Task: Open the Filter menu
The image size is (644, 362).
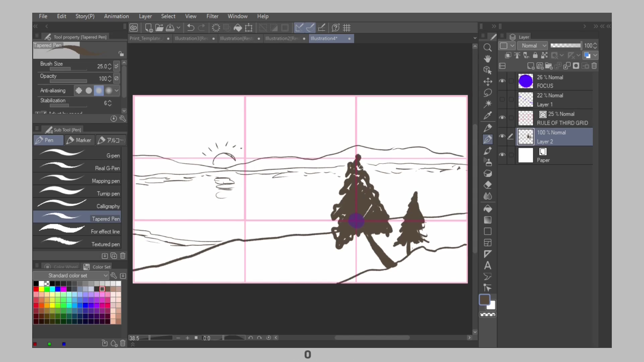Action: point(212,16)
